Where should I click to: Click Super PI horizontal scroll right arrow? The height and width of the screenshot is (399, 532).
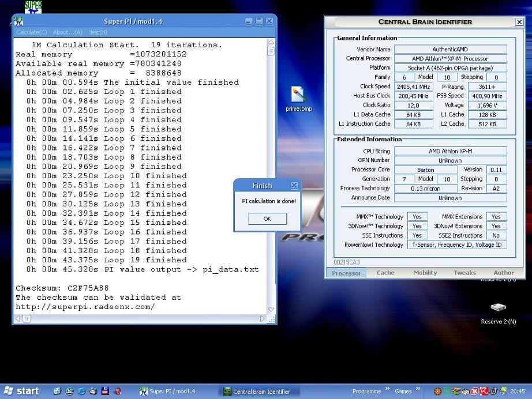[x=262, y=319]
